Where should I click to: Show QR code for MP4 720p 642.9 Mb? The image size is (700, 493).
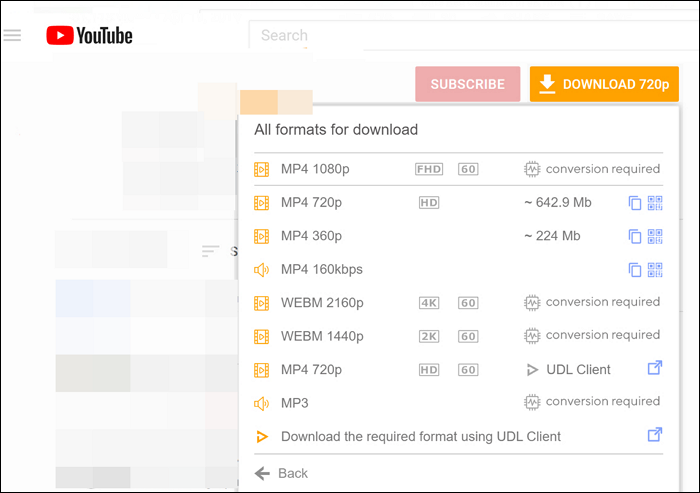coord(655,203)
